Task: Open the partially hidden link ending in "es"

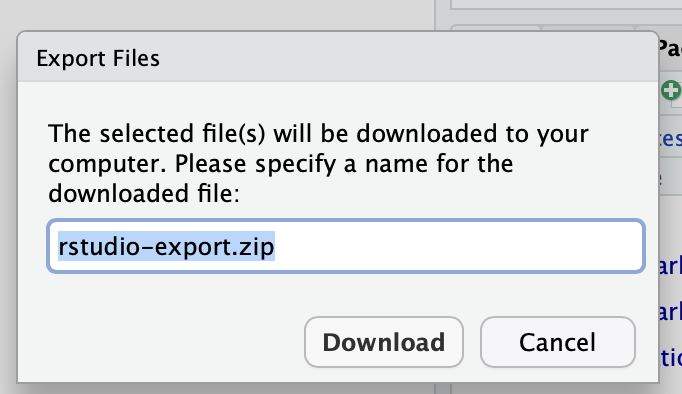Action: pyautogui.click(x=670, y=139)
